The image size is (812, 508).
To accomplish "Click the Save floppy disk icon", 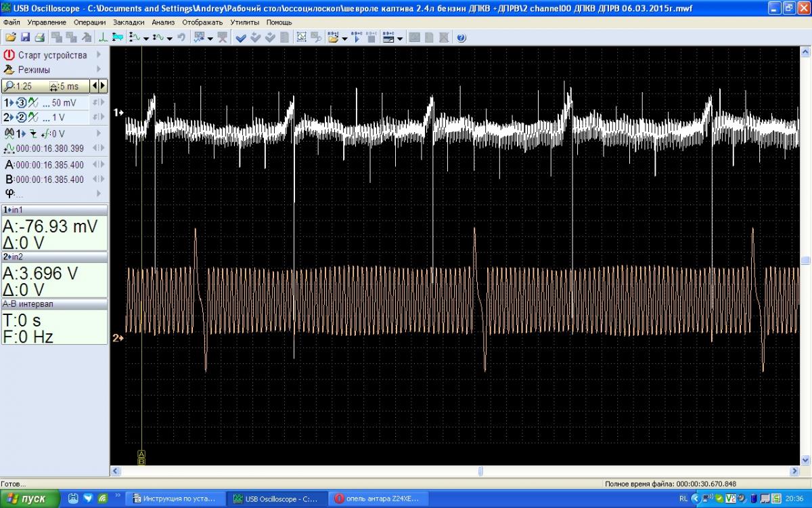I will [x=25, y=38].
